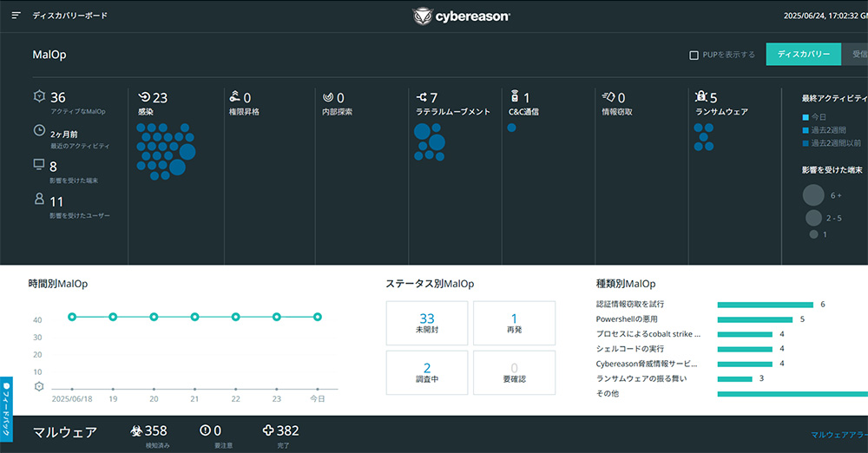The height and width of the screenshot is (453, 868).
Task: Click the Cybereason owl logo
Action: (423, 16)
